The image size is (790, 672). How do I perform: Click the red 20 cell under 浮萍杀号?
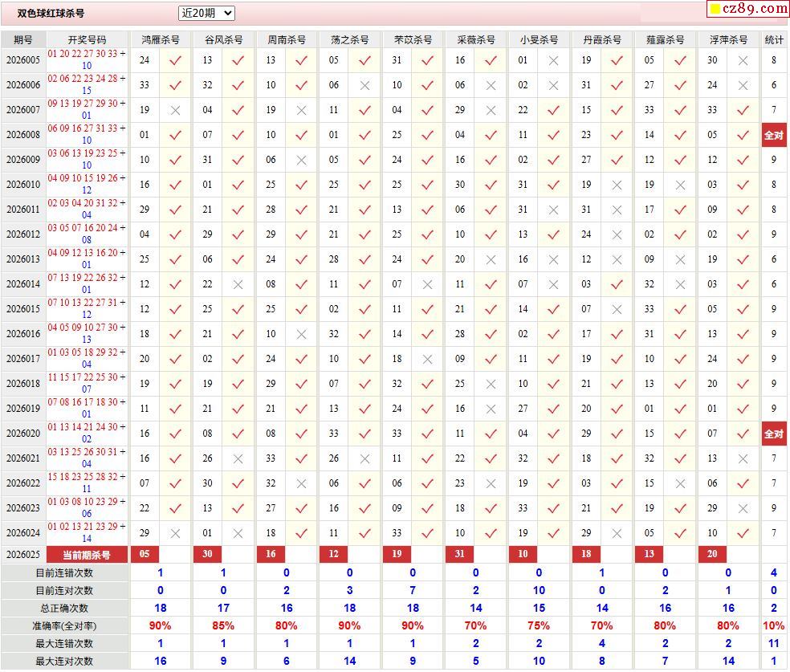pos(712,554)
